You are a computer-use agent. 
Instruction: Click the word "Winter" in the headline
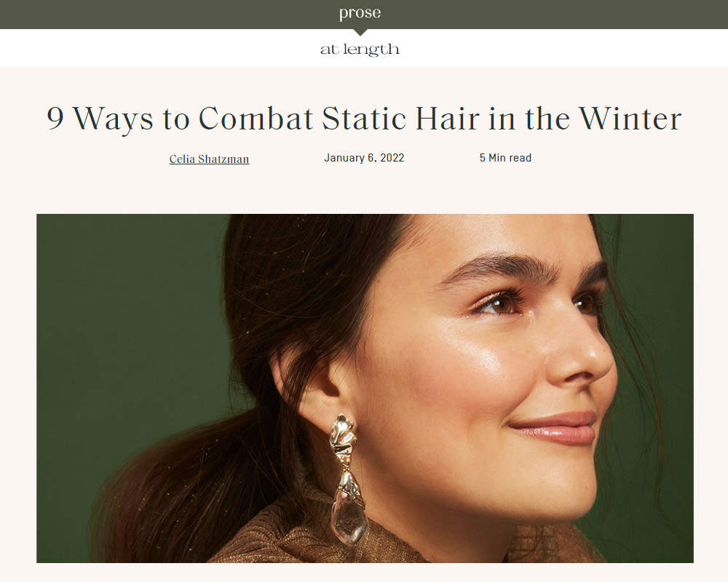point(630,118)
